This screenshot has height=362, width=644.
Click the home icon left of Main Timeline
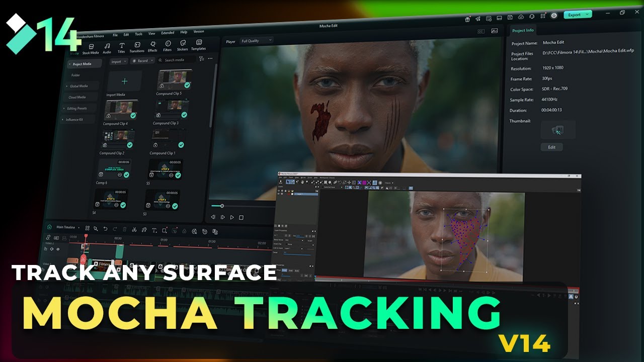[49, 227]
